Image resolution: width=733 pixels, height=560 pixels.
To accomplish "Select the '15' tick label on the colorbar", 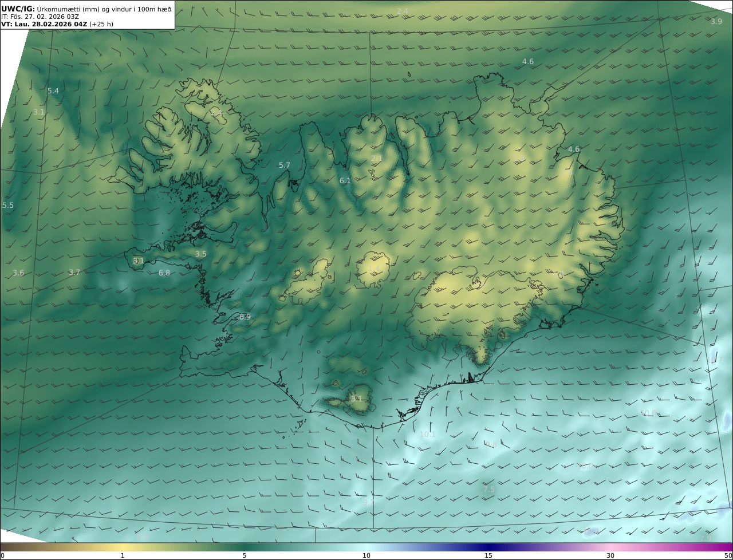I will click(488, 555).
